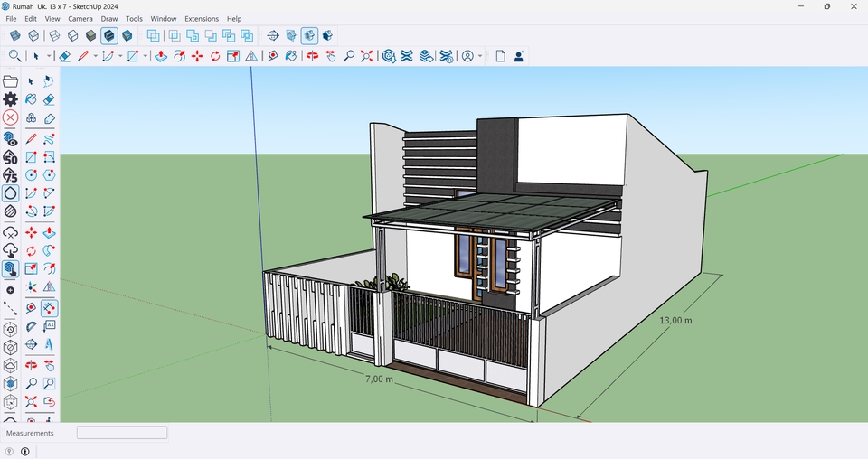Toggle Back Edges style
This screenshot has width=868, height=459.
33,36
